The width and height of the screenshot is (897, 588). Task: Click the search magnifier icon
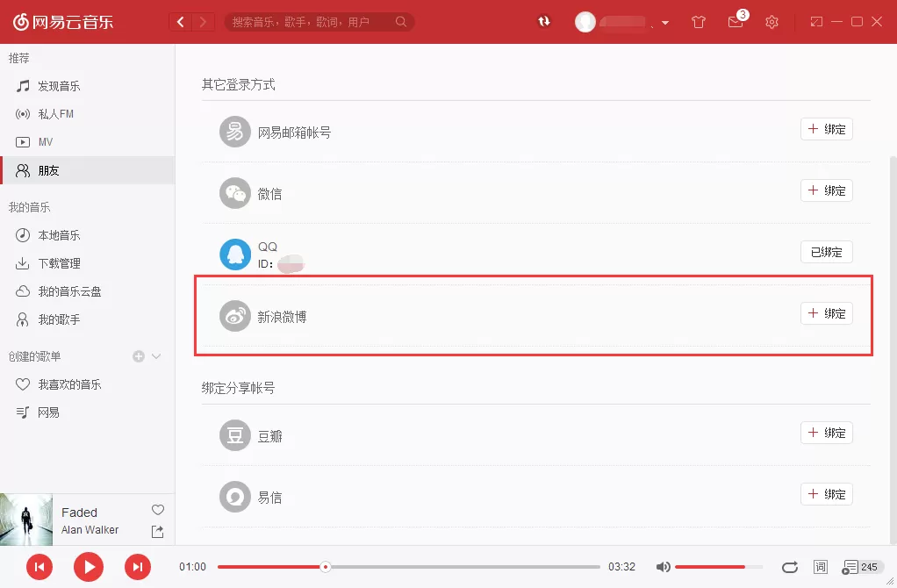pyautogui.click(x=401, y=22)
